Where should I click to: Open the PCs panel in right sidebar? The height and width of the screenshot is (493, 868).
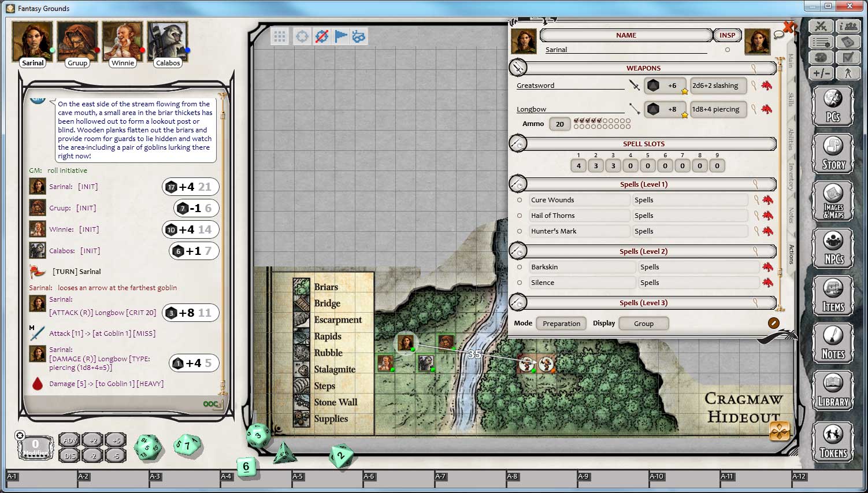tap(833, 106)
